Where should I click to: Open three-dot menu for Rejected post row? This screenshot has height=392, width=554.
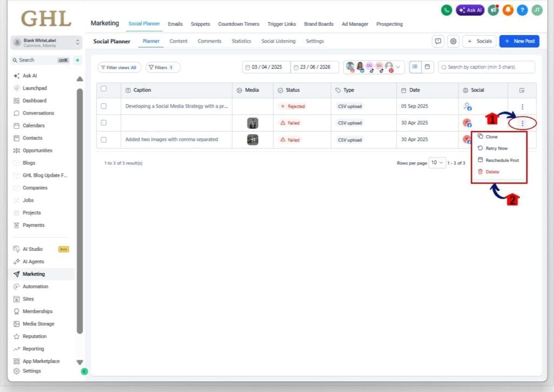pyautogui.click(x=522, y=107)
